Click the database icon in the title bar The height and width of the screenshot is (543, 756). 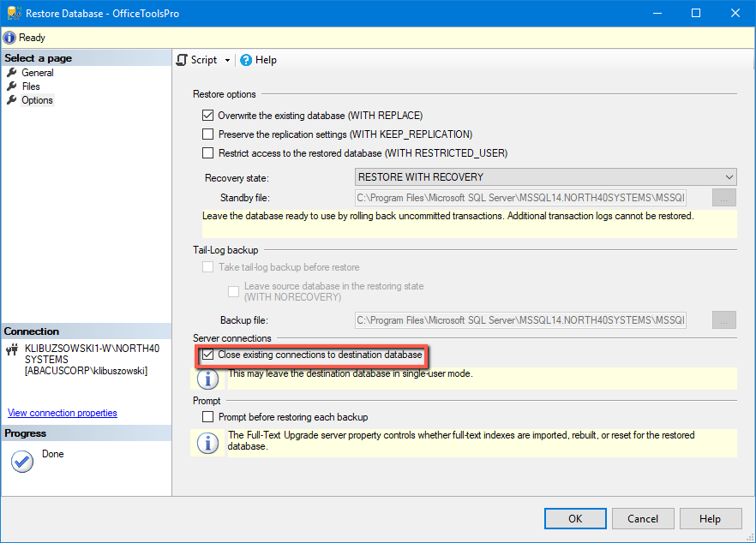pos(12,12)
